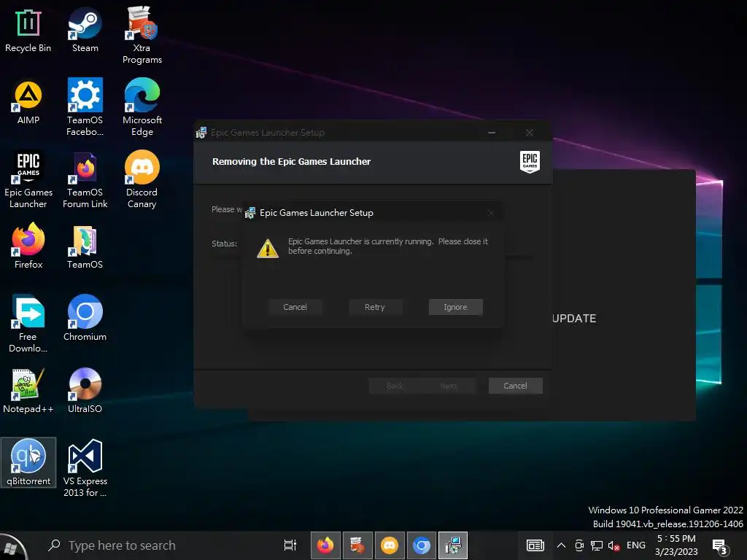The height and width of the screenshot is (560, 747).
Task: Click Ignore in the warning dialog
Action: 455,307
